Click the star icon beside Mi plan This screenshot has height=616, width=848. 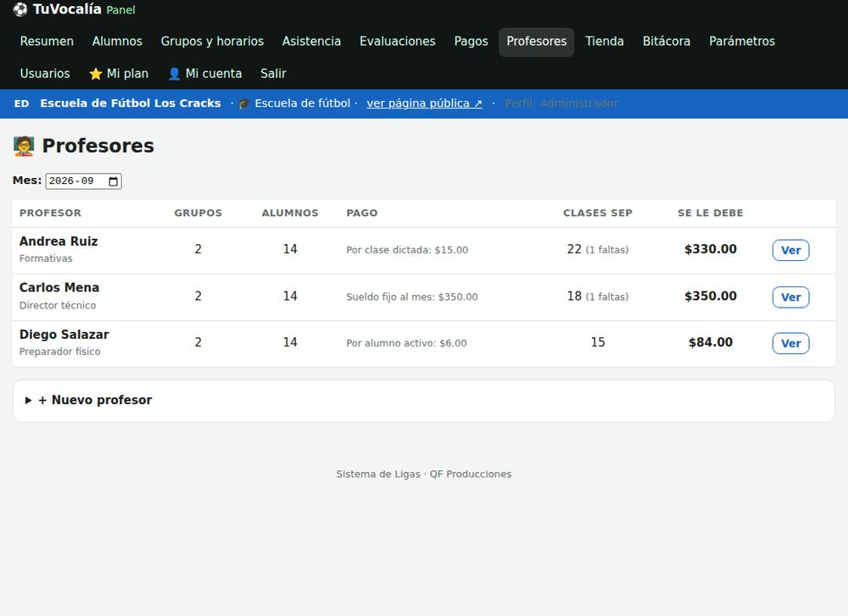point(96,74)
